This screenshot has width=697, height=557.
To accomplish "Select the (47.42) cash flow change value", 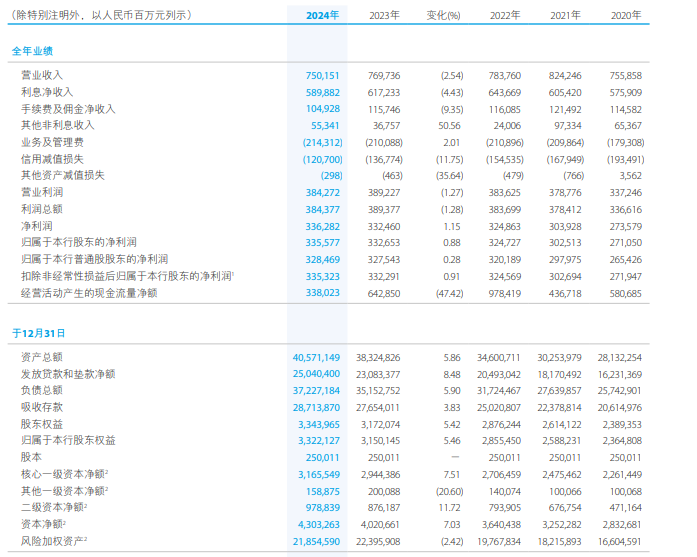I will coord(444,293).
